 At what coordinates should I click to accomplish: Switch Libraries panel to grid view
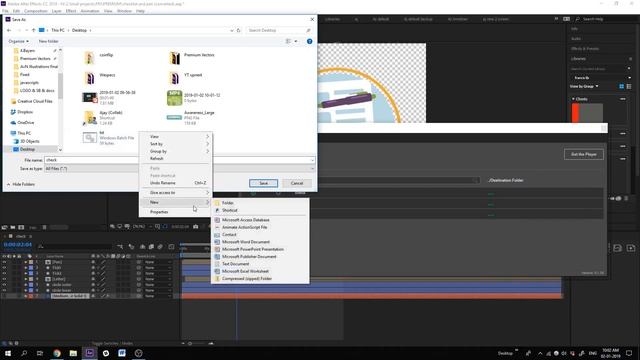622,87
